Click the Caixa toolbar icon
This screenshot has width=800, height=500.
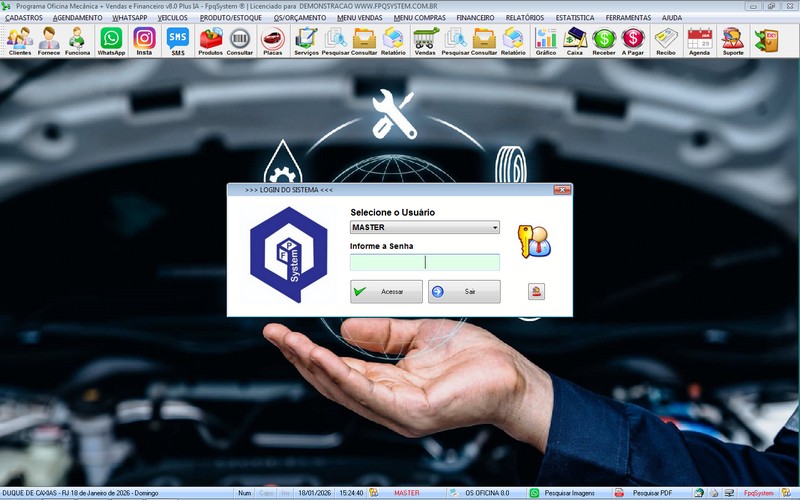(x=575, y=40)
